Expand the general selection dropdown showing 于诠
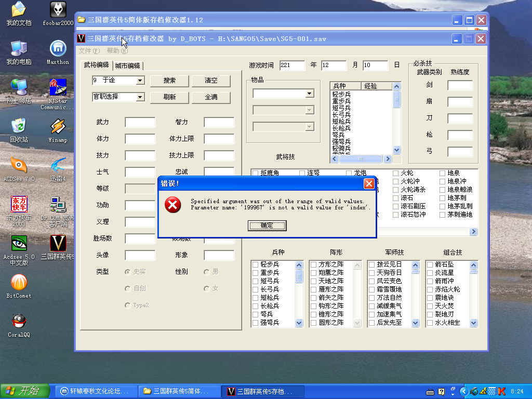Image resolution: width=532 pixels, height=399 pixels. (x=140, y=81)
